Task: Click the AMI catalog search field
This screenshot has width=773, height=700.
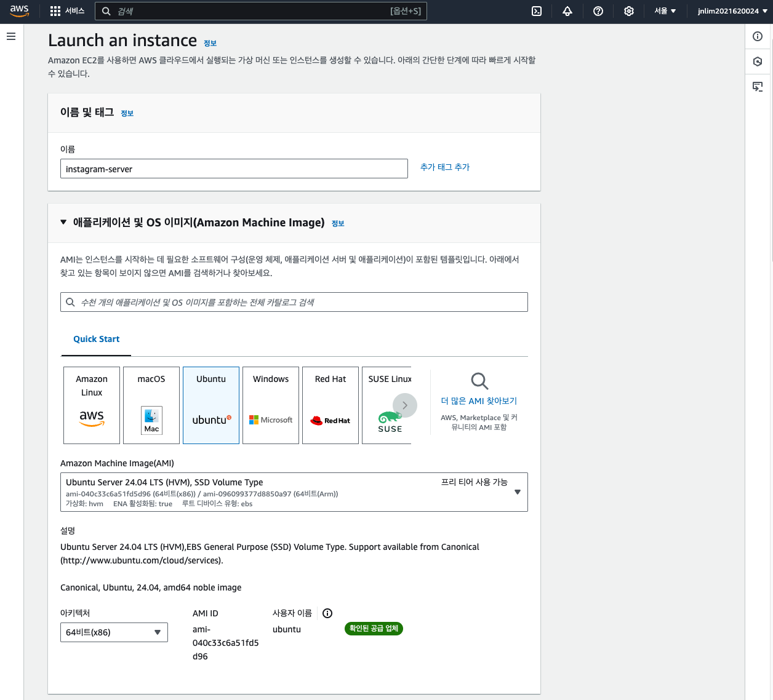Action: click(294, 302)
